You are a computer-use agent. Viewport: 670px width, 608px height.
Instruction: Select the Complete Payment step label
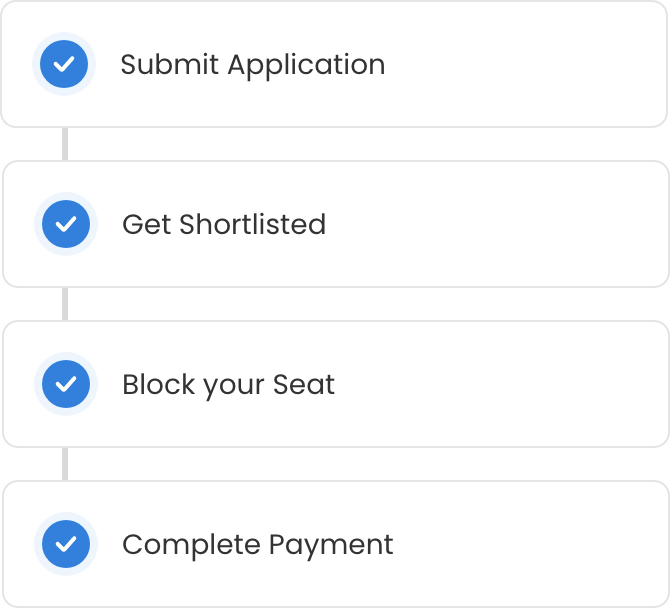pyautogui.click(x=258, y=546)
